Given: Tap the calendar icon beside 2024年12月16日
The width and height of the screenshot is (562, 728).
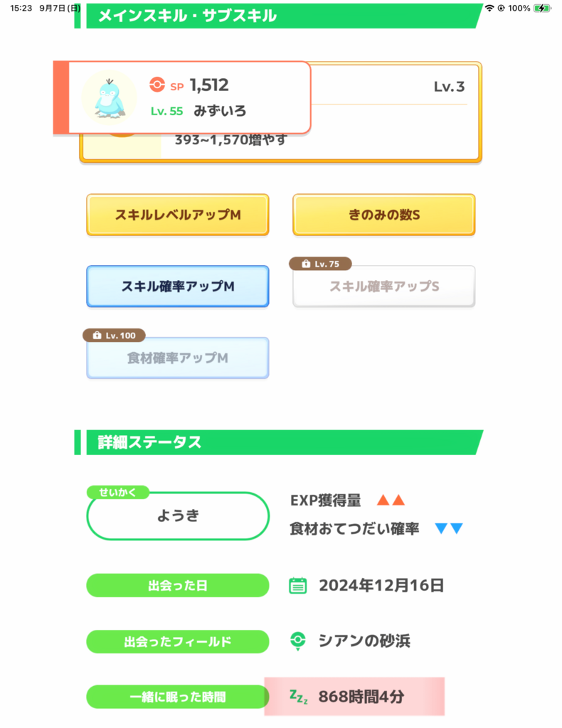Looking at the screenshot, I should click(x=298, y=586).
